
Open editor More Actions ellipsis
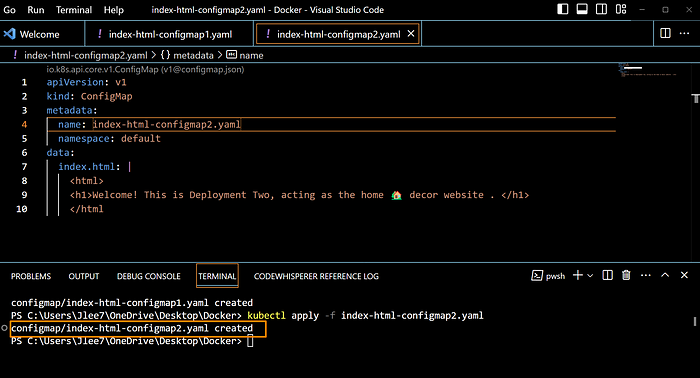click(684, 33)
